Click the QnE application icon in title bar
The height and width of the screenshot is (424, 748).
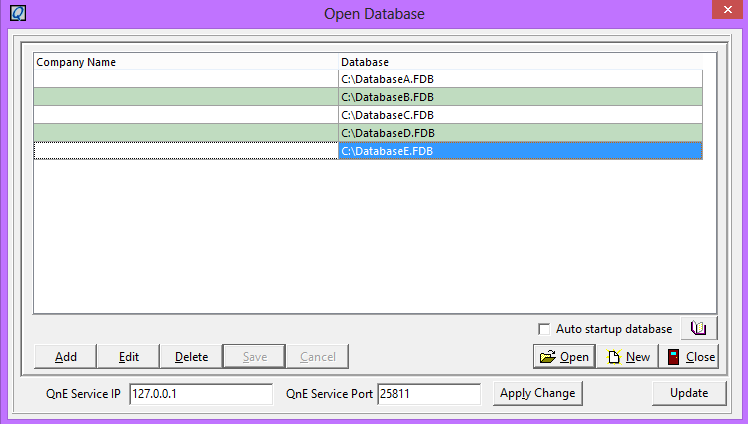[x=18, y=13]
